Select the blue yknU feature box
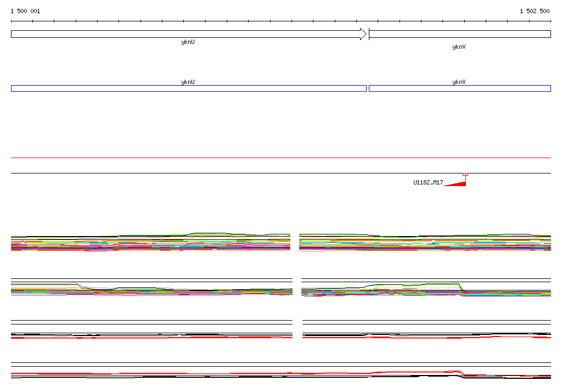 coord(189,88)
